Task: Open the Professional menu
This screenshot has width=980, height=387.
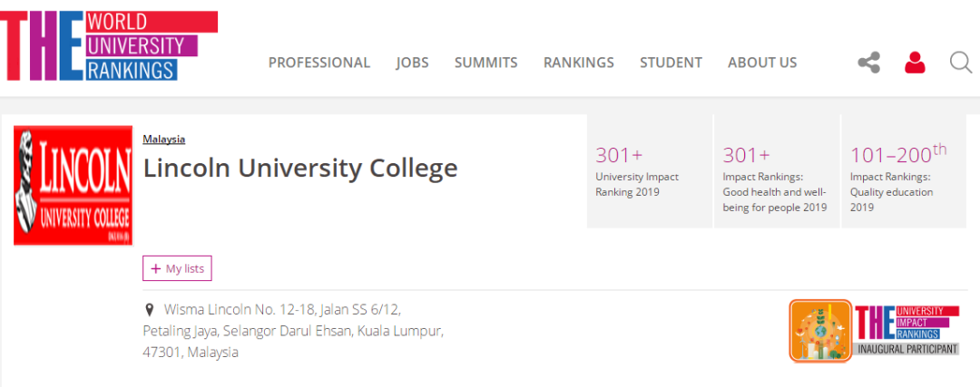Action: [319, 63]
